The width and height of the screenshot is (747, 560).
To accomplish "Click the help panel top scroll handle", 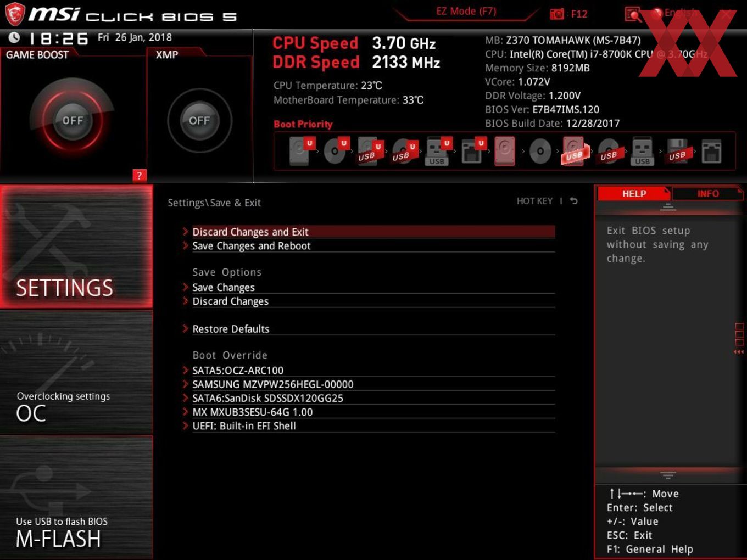I will tap(668, 207).
